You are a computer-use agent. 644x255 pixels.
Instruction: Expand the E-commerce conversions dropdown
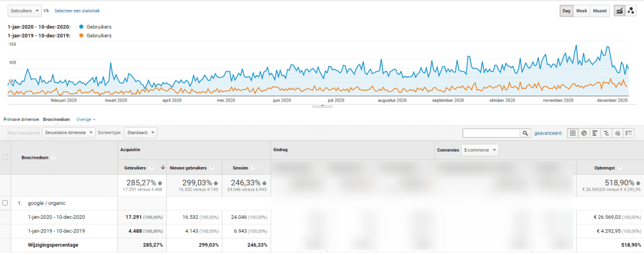coord(479,150)
